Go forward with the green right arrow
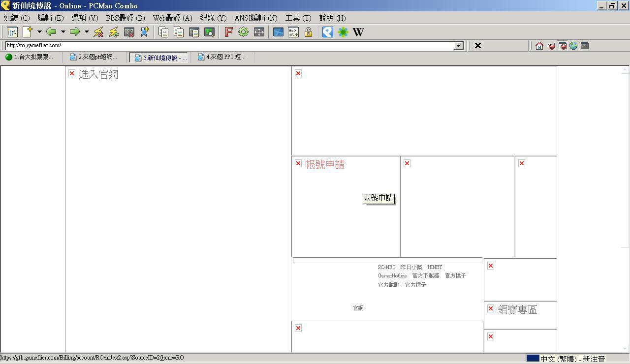630x364 pixels. pos(75,32)
